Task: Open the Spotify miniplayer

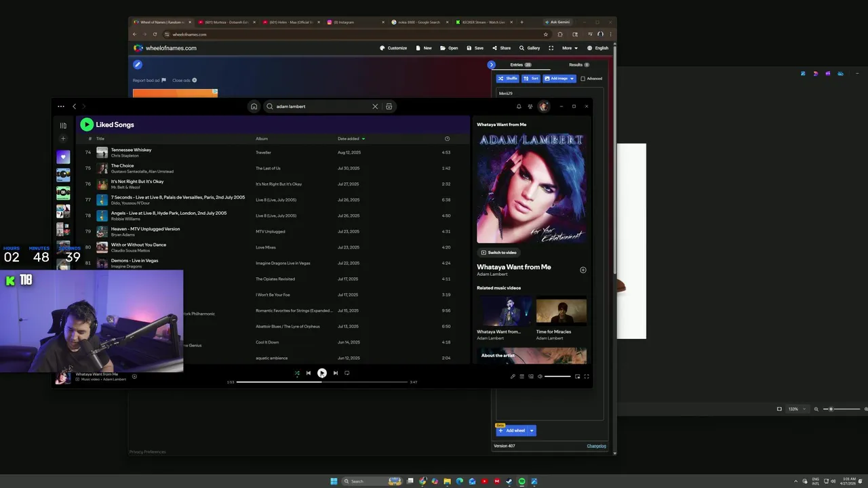Action: [578, 376]
